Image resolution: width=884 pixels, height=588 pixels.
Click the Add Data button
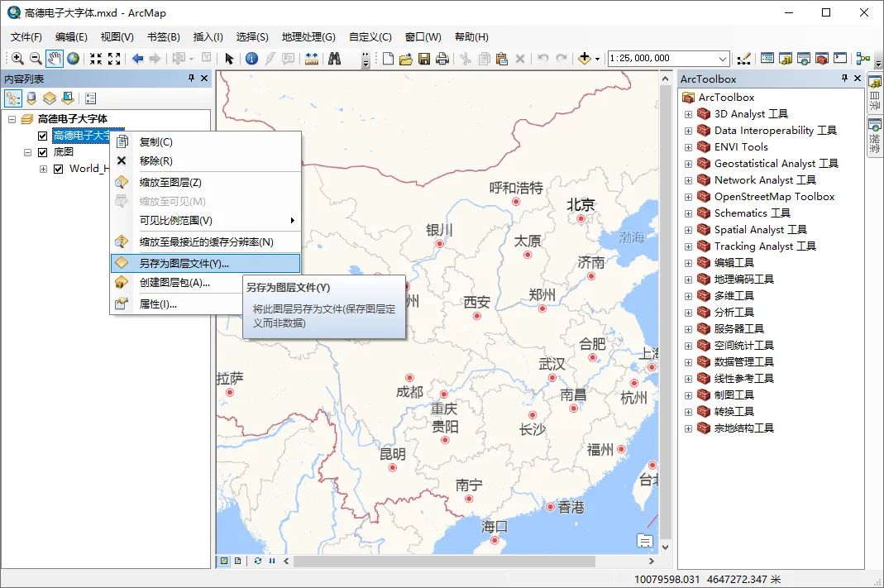[584, 58]
